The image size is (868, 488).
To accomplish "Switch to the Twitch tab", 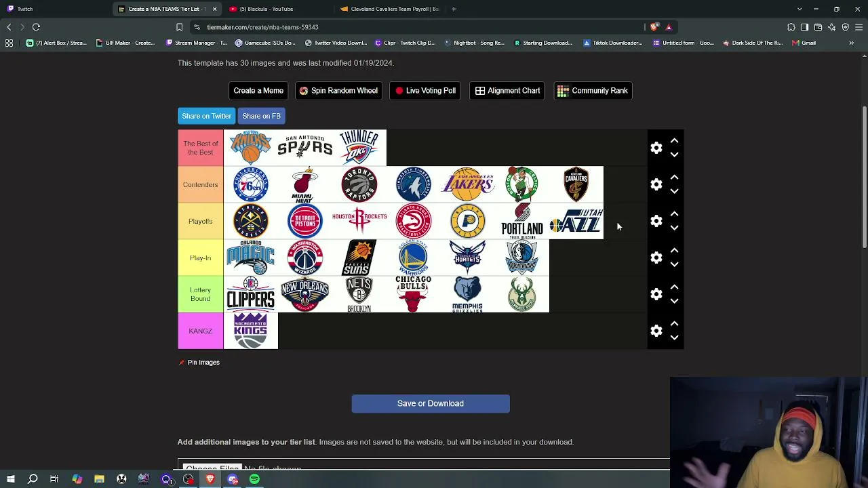I will pos(54,9).
